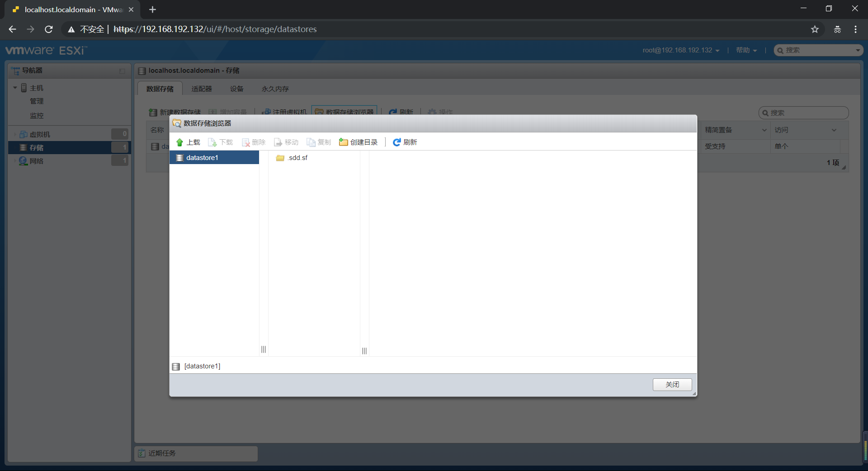Bookmark this page with the star icon
Viewport: 868px width, 471px height.
coord(815,29)
